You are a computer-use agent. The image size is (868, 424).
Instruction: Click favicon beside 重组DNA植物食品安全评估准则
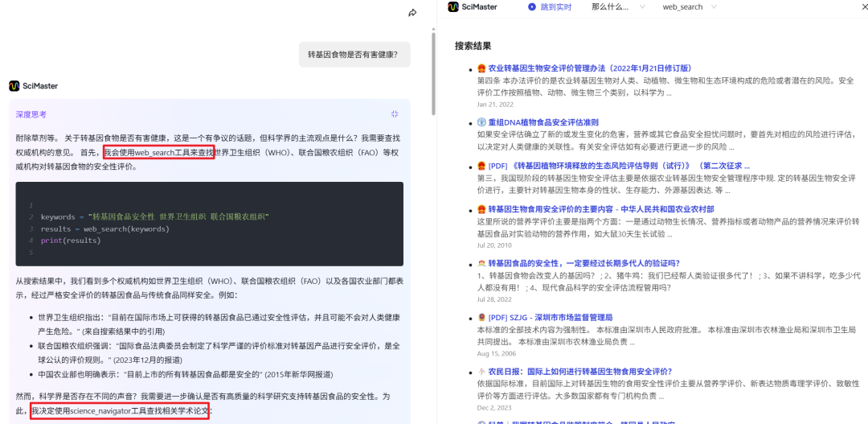[x=481, y=122]
